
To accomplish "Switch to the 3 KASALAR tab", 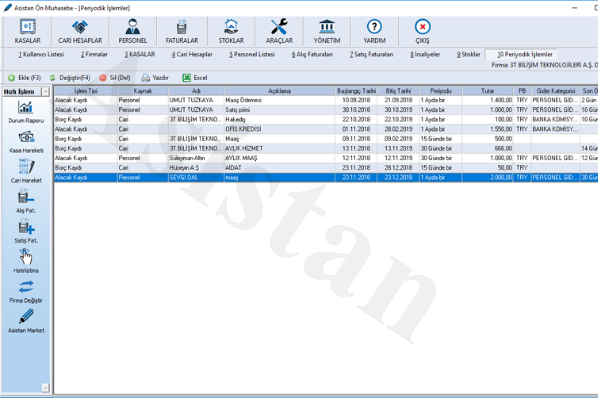I will point(140,55).
